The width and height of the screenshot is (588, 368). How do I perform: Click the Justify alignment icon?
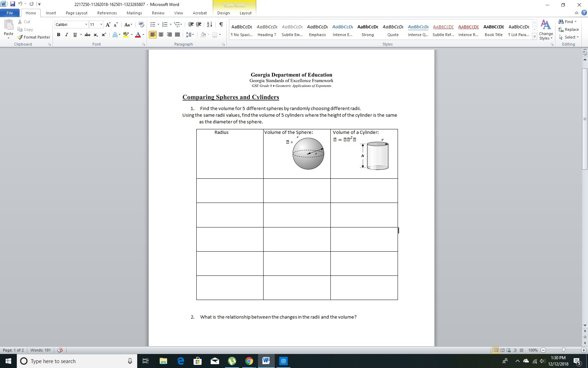(x=177, y=35)
